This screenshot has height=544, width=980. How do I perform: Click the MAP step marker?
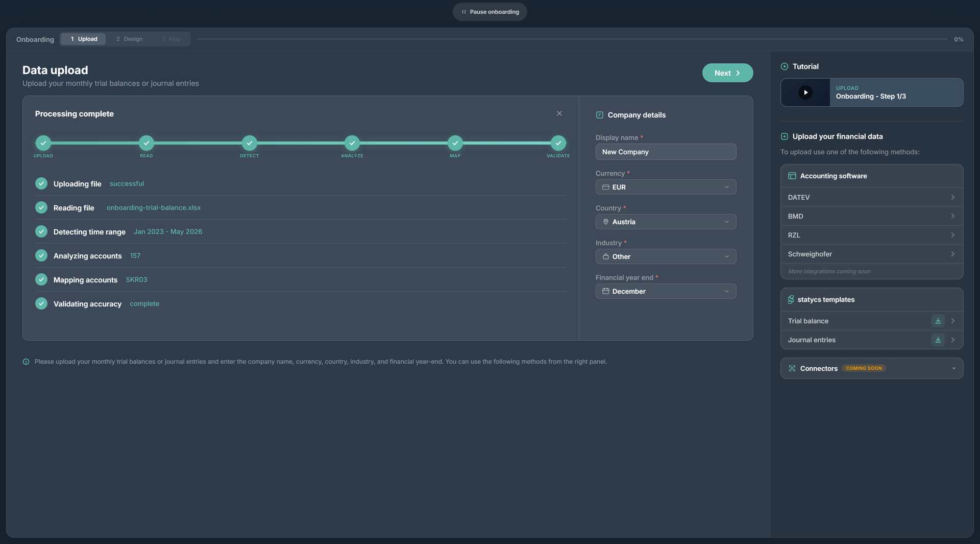pos(455,143)
